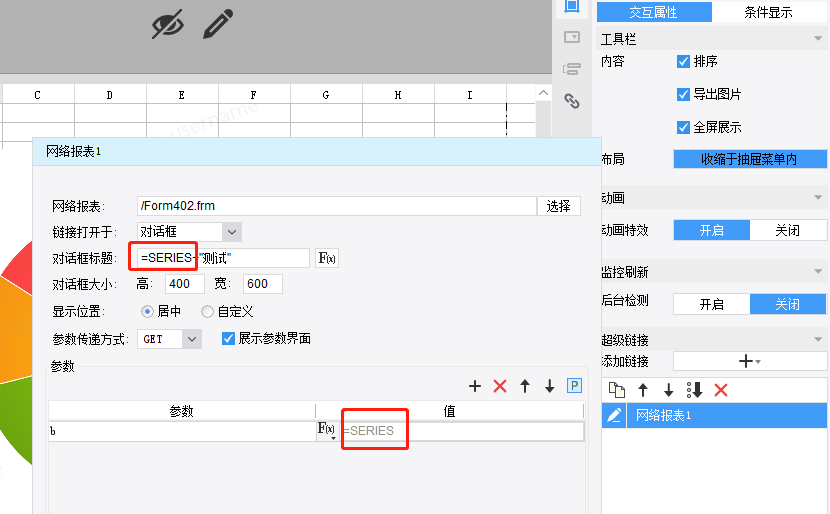Click the 收缩于抽屉菜单内 layout button
The width and height of the screenshot is (830, 514).
click(750, 159)
